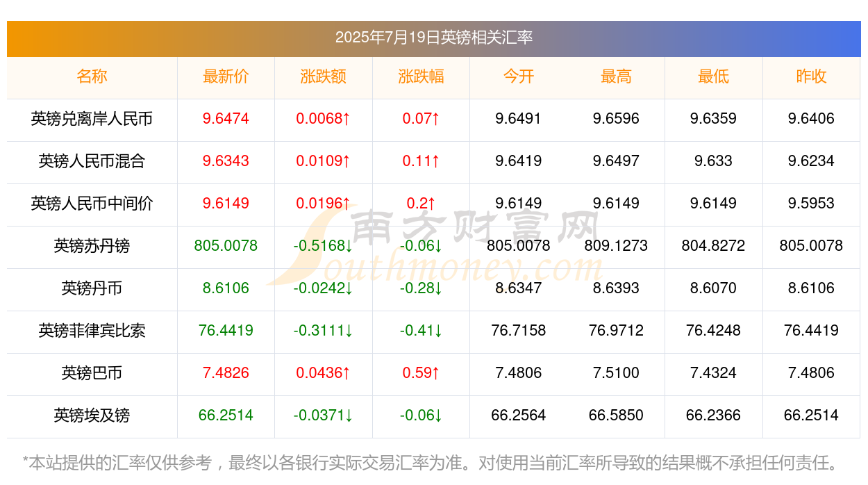This screenshot has width=868, height=485.
Task: Click the low value 76.4248
Action: point(713,331)
